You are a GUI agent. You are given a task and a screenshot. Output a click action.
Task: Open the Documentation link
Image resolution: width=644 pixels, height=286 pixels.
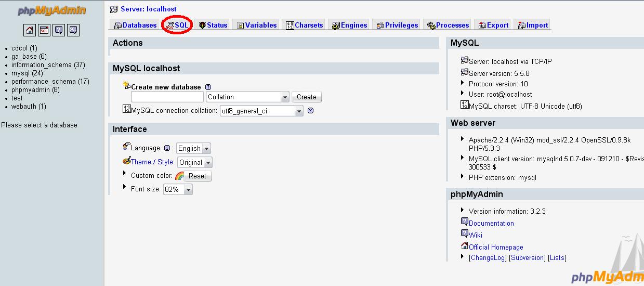coord(491,223)
